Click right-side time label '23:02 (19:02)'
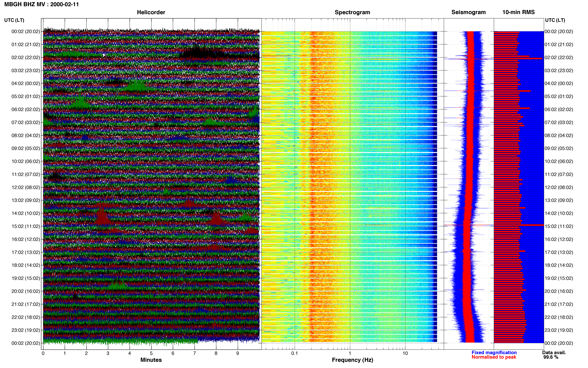The image size is (588, 368). [x=559, y=330]
